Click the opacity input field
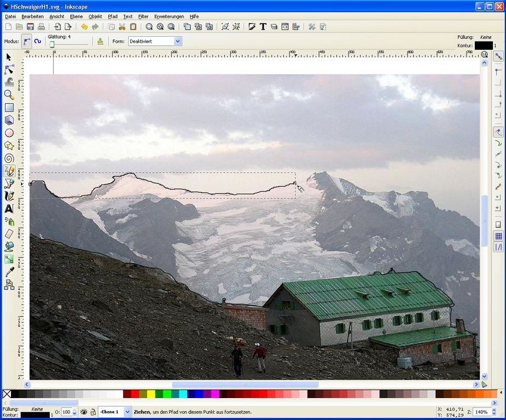 tap(66, 412)
